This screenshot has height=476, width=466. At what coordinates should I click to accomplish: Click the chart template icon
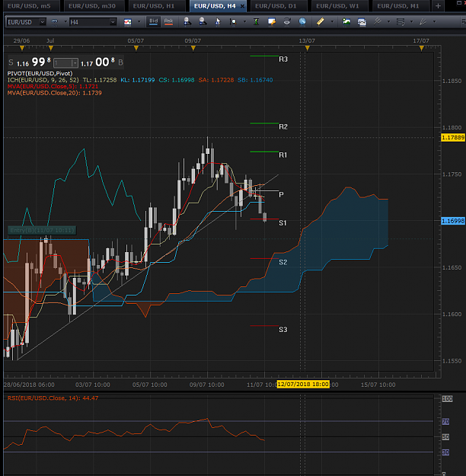tap(362, 22)
